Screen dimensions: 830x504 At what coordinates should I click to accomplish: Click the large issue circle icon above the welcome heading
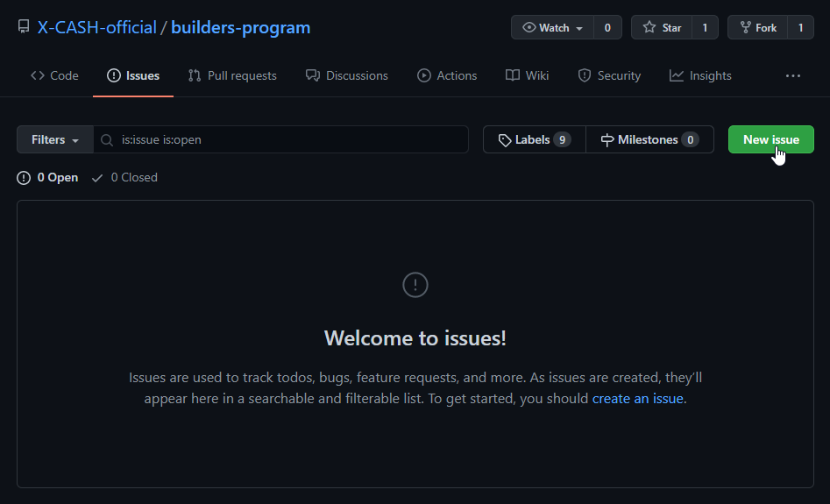tap(415, 285)
